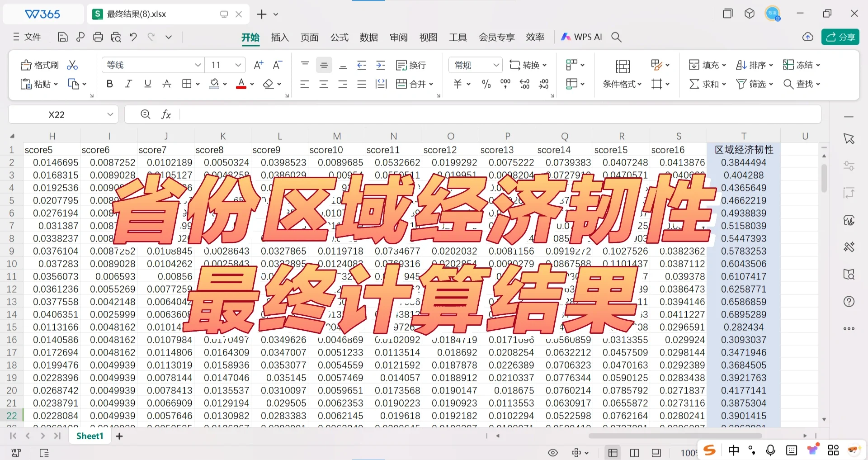
Task: Click the increase decimal places icon
Action: coord(524,84)
